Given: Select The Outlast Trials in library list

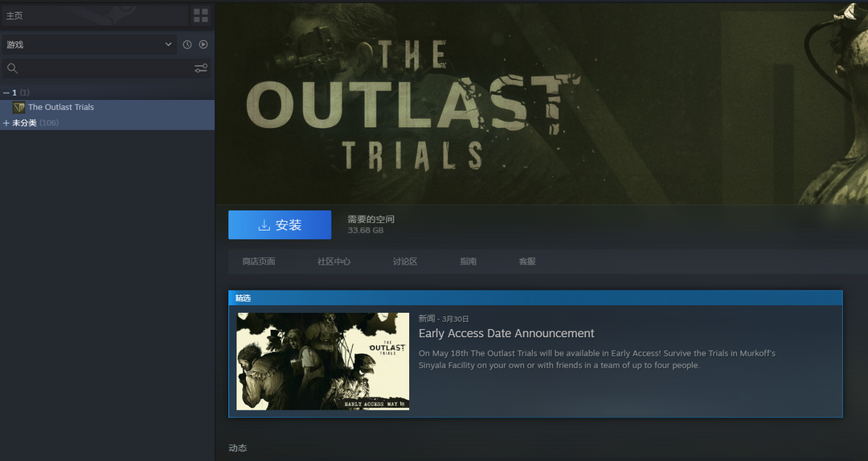Looking at the screenshot, I should point(61,107).
